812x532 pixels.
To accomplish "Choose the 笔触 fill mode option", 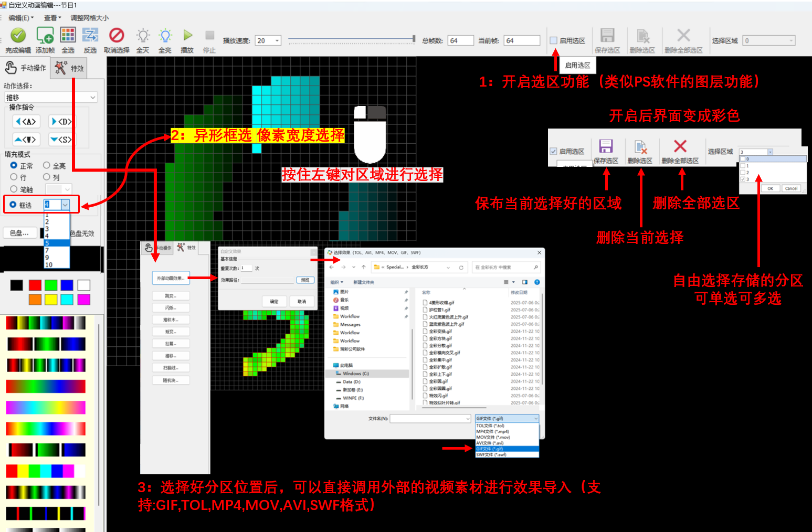I will click(14, 189).
